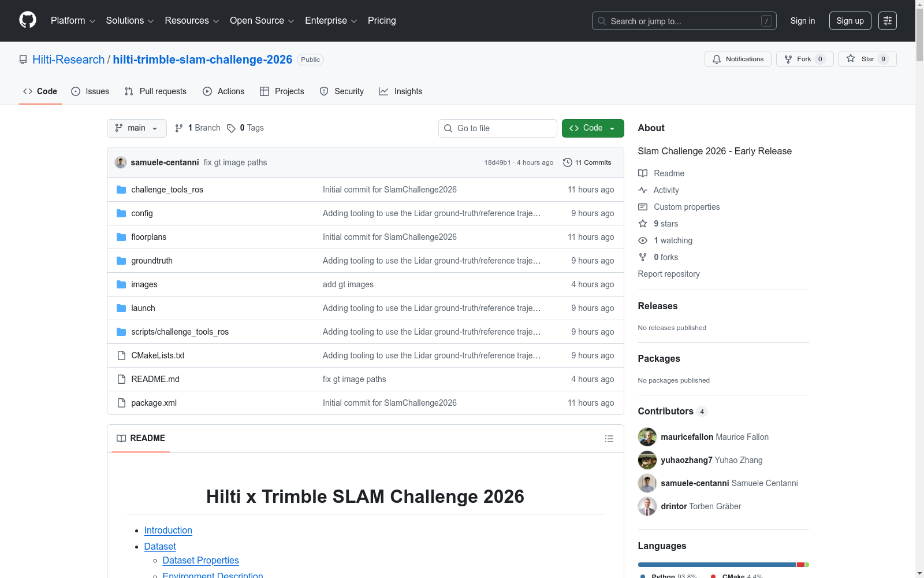Click the 0 forks link

point(666,257)
